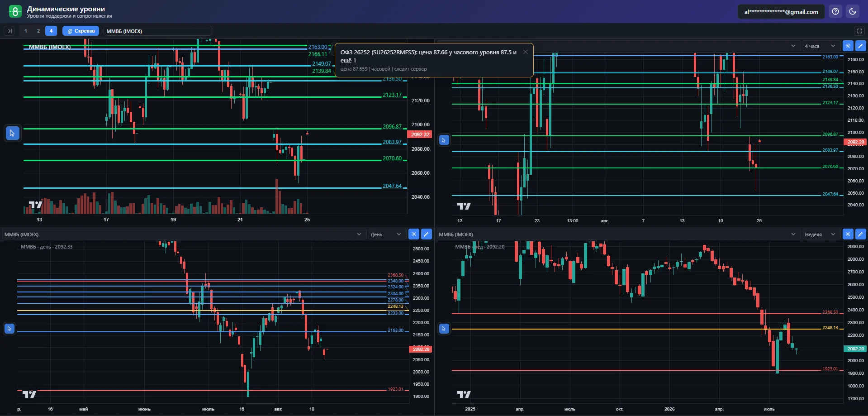Click the levels settings icon in Неделя chart

[848, 234]
